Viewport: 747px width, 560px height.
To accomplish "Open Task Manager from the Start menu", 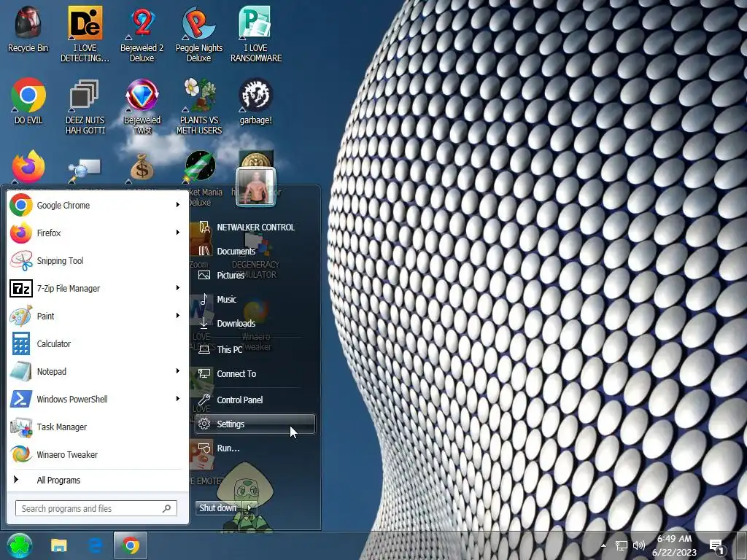I will (x=96, y=427).
